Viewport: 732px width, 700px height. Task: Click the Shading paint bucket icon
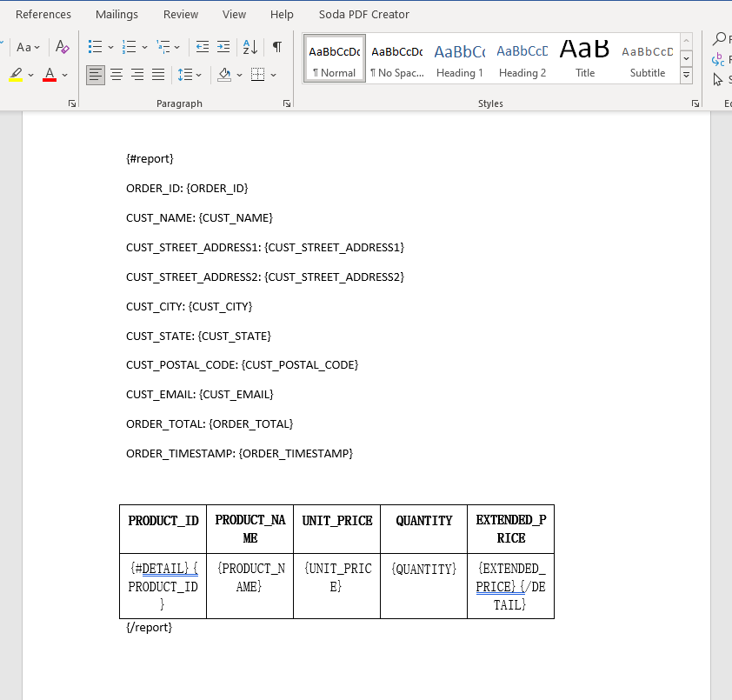(x=224, y=75)
